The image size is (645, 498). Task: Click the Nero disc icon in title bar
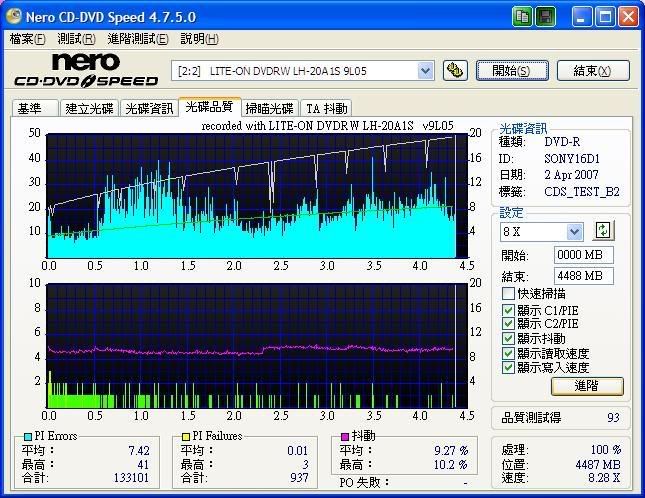pyautogui.click(x=14, y=16)
